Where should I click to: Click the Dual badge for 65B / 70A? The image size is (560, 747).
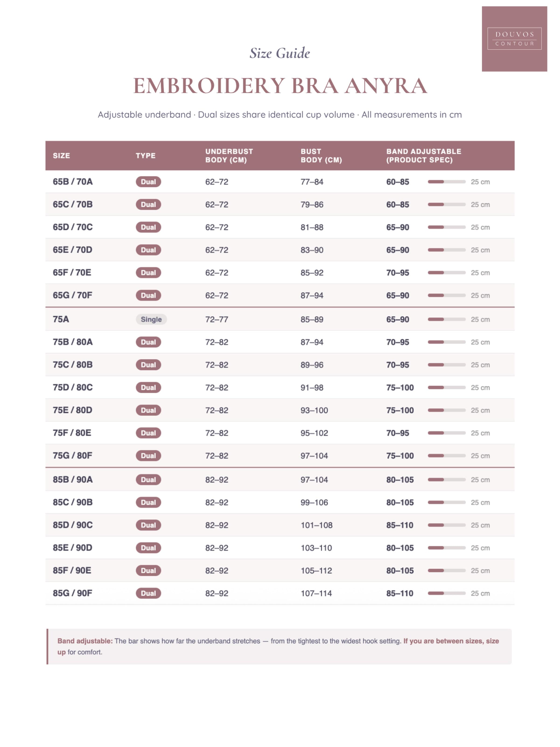[149, 182]
